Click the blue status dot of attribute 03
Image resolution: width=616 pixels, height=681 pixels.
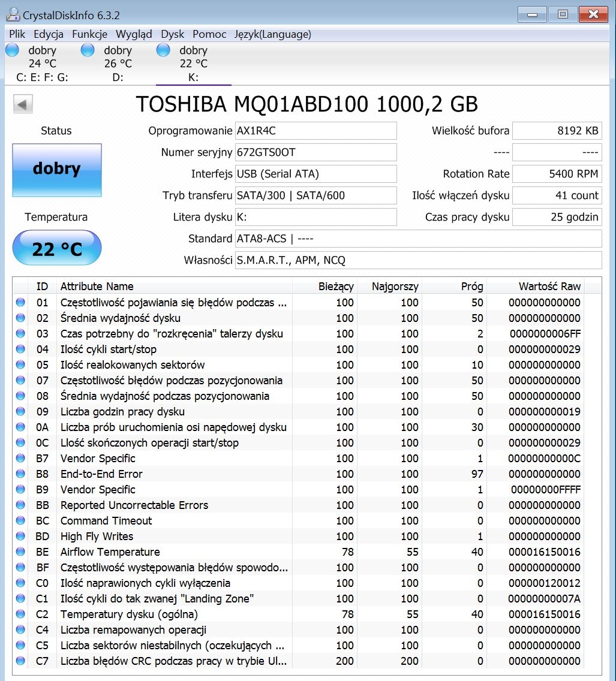coord(20,333)
